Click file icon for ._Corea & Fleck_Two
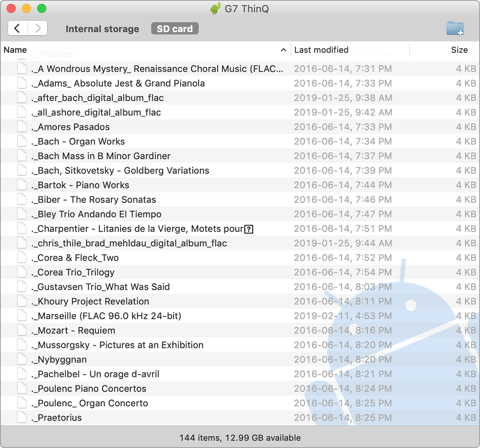The height and width of the screenshot is (448, 480). click(x=22, y=258)
